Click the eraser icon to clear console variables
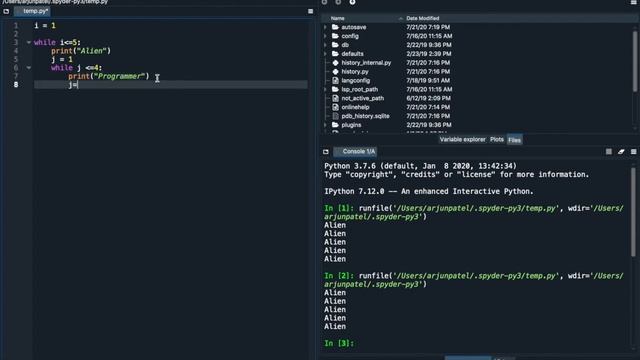The width and height of the screenshot is (640, 360). (621, 151)
